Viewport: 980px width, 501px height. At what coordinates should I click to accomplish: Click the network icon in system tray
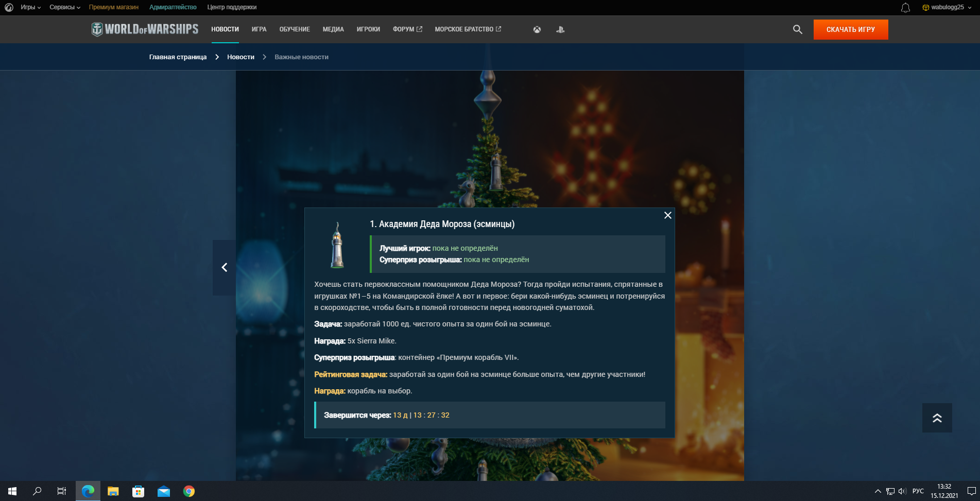pyautogui.click(x=890, y=491)
